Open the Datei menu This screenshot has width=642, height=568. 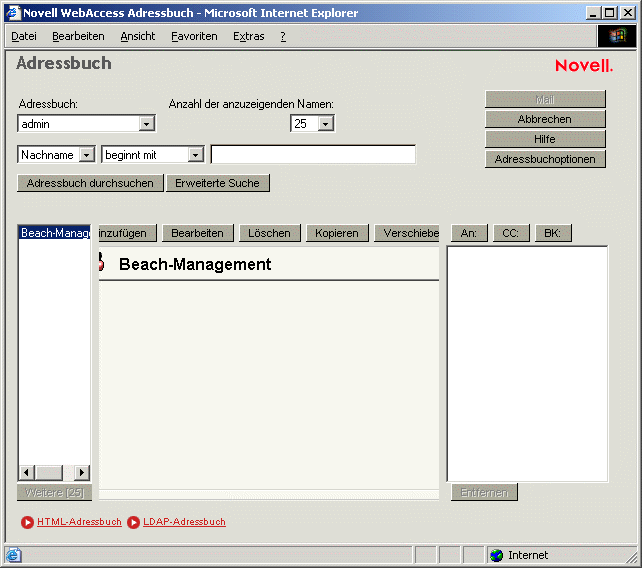[24, 36]
